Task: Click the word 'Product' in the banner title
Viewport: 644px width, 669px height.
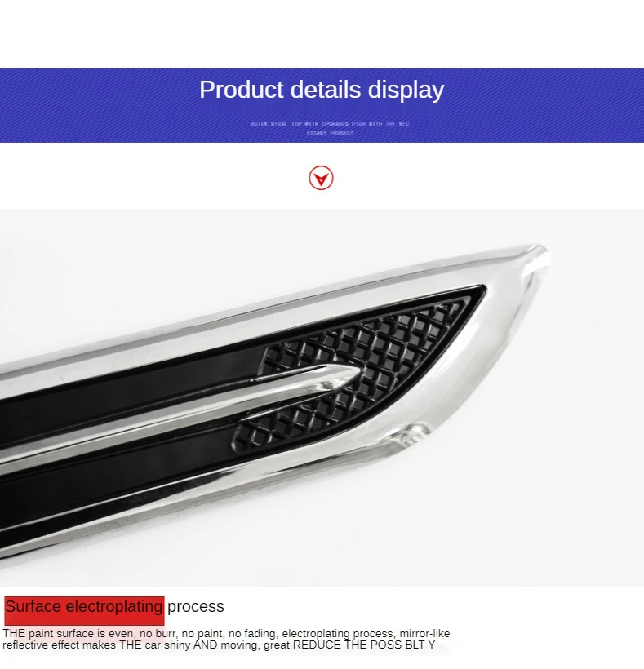Action: [242, 90]
